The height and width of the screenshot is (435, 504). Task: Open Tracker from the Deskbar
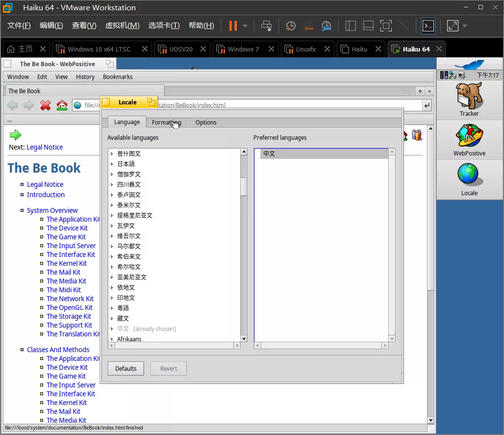pyautogui.click(x=469, y=100)
